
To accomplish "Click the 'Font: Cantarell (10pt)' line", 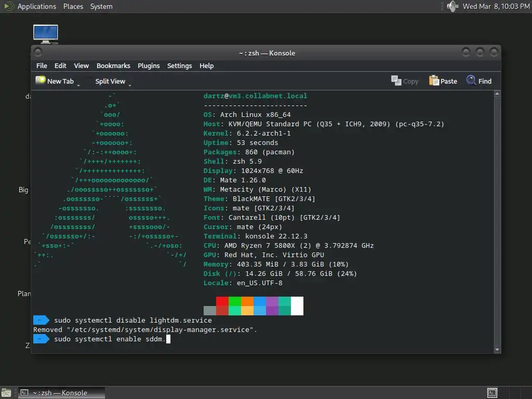I will pos(272,218).
